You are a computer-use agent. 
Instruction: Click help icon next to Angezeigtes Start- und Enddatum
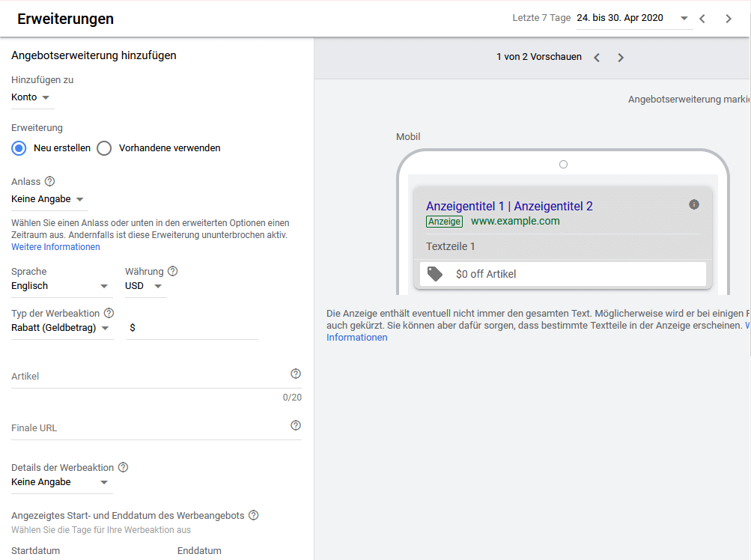point(253,515)
